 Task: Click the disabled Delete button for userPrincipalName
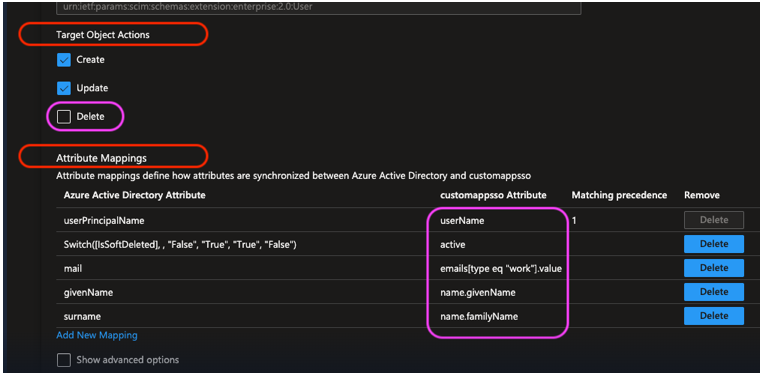[x=714, y=220]
